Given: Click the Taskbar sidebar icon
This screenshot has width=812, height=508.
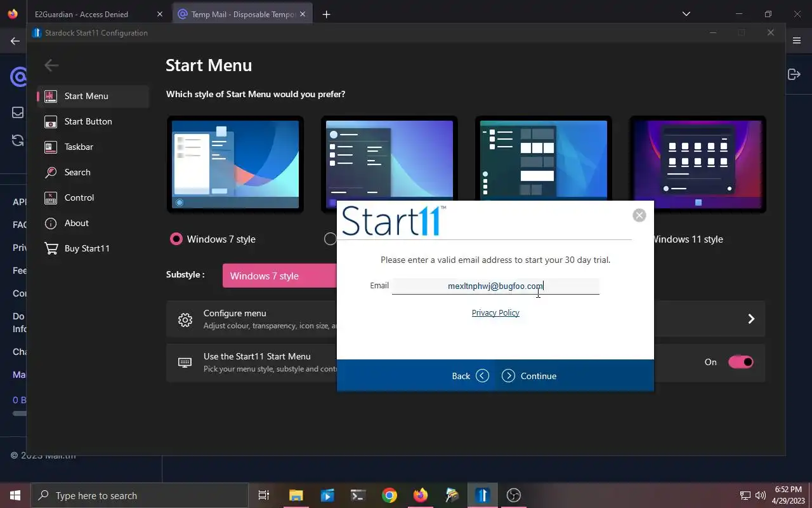Looking at the screenshot, I should pos(51,147).
